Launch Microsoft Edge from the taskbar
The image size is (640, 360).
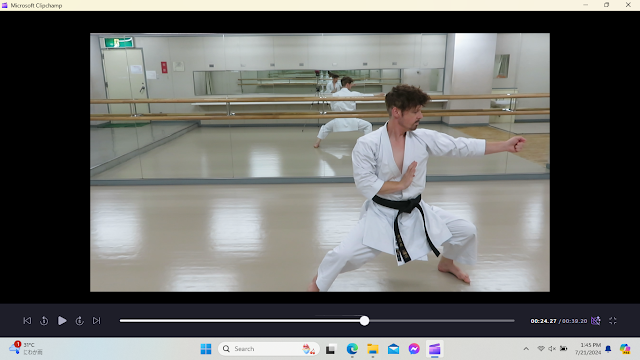tap(352, 349)
